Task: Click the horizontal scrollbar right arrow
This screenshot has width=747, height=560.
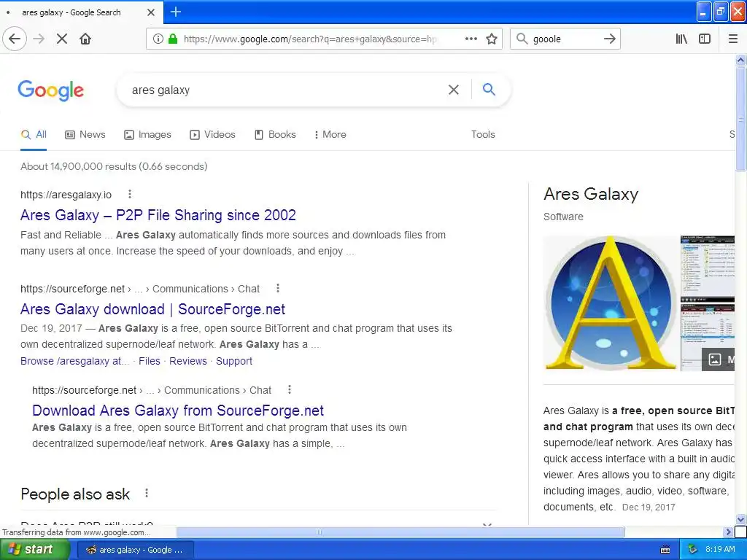Action: (x=728, y=532)
